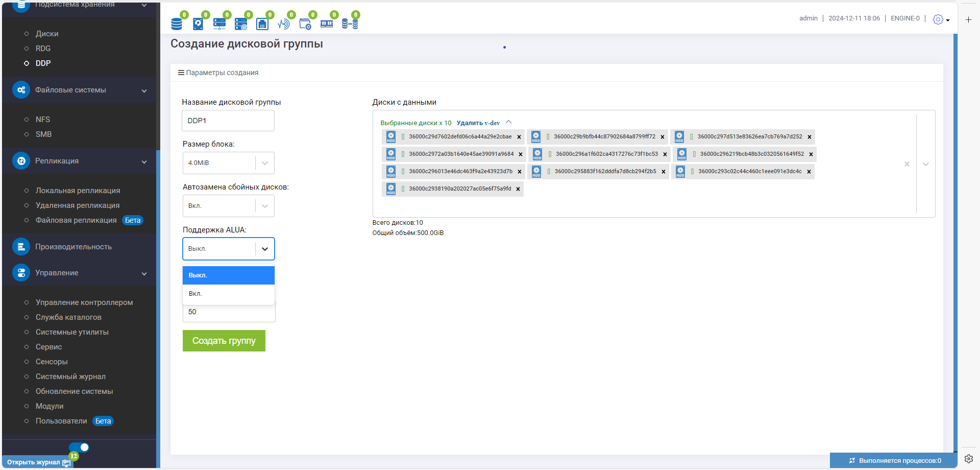Click the Удалить v-dev link
The image size is (980, 470).
pyautogui.click(x=478, y=123)
